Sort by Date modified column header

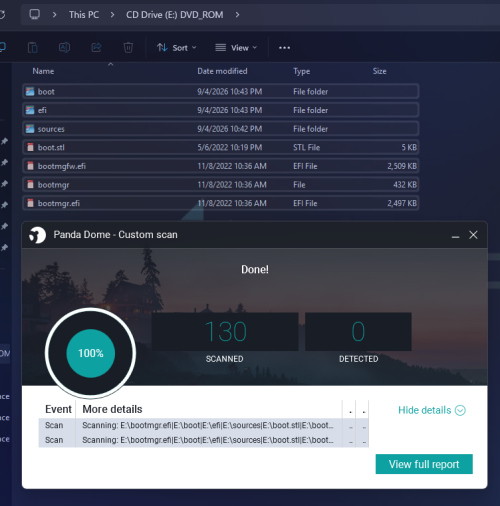[222, 71]
